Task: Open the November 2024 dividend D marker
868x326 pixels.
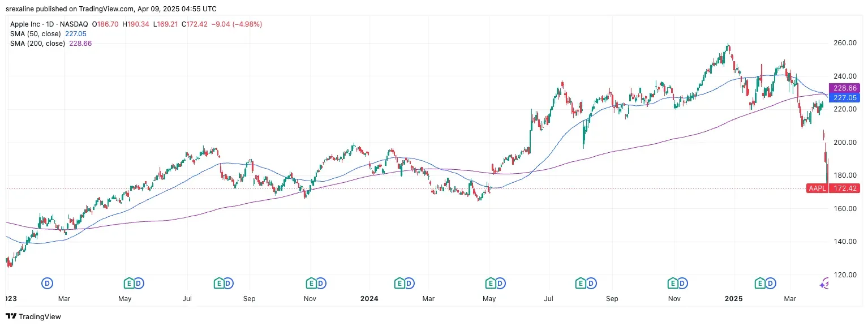Action: 682,282
